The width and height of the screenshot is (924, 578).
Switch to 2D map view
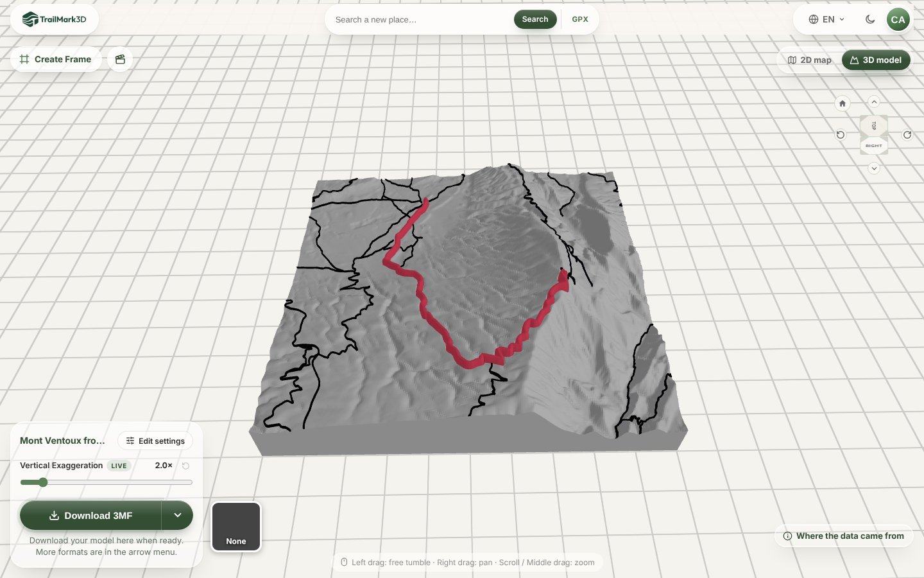(x=810, y=60)
